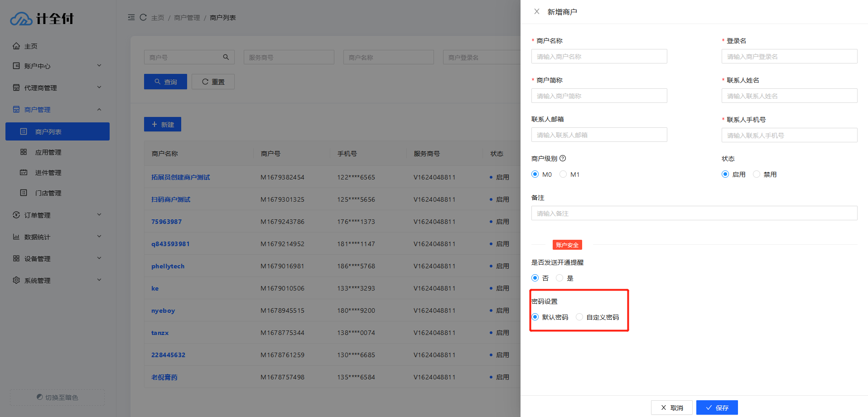Open merchant phellytech
Viewport: 868px width, 417px height.
pos(168,266)
